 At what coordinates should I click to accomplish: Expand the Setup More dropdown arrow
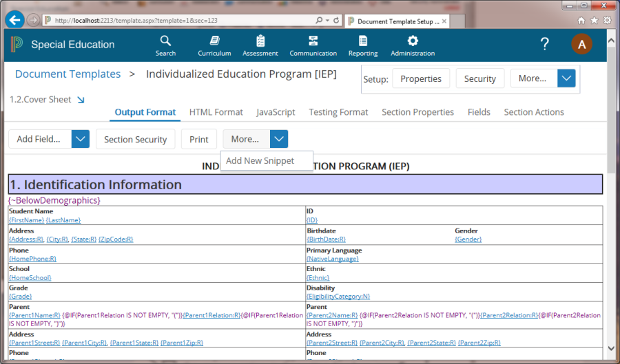tap(566, 78)
